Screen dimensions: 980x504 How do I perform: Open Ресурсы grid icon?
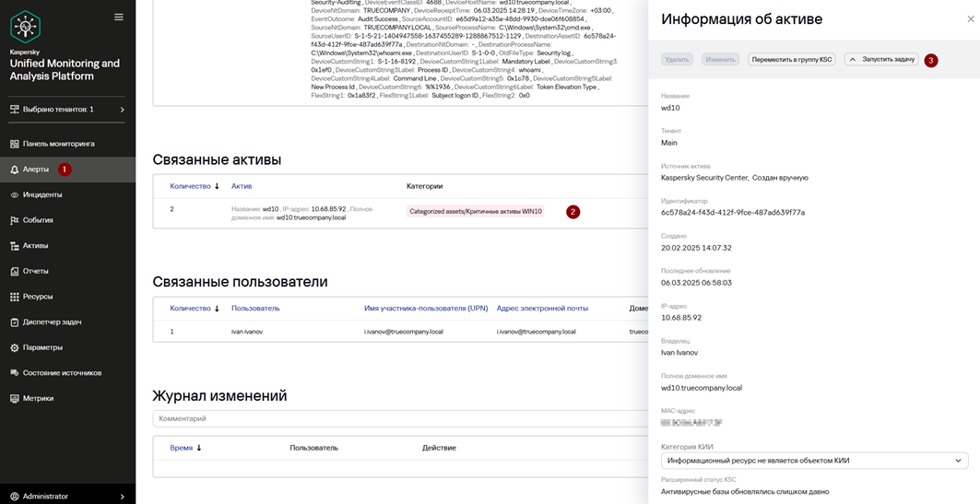point(15,297)
